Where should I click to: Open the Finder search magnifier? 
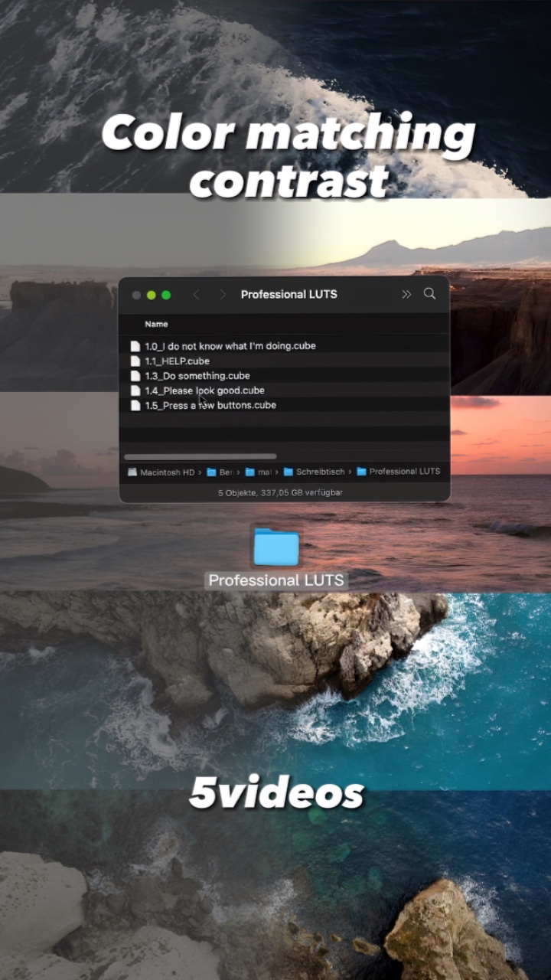[429, 294]
